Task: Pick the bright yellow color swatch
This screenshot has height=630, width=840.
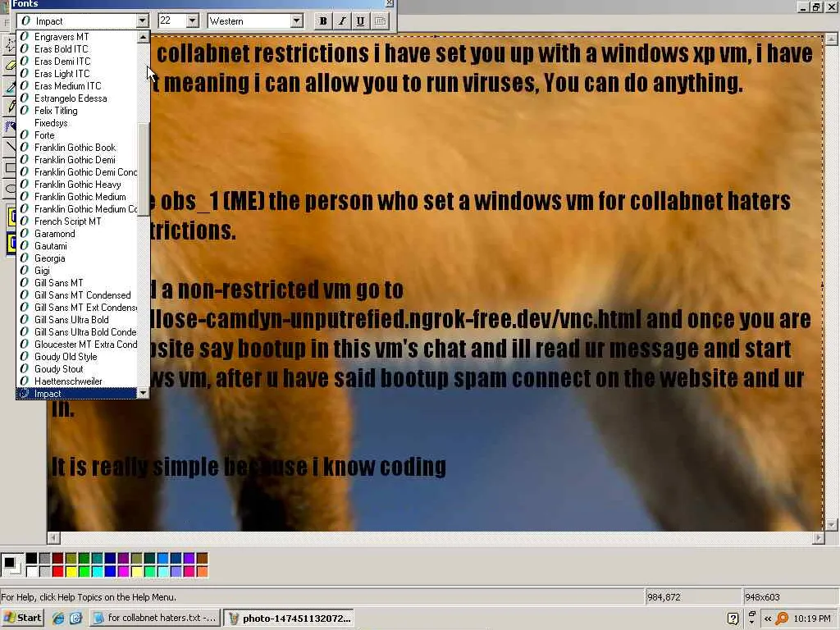Action: pyautogui.click(x=71, y=572)
